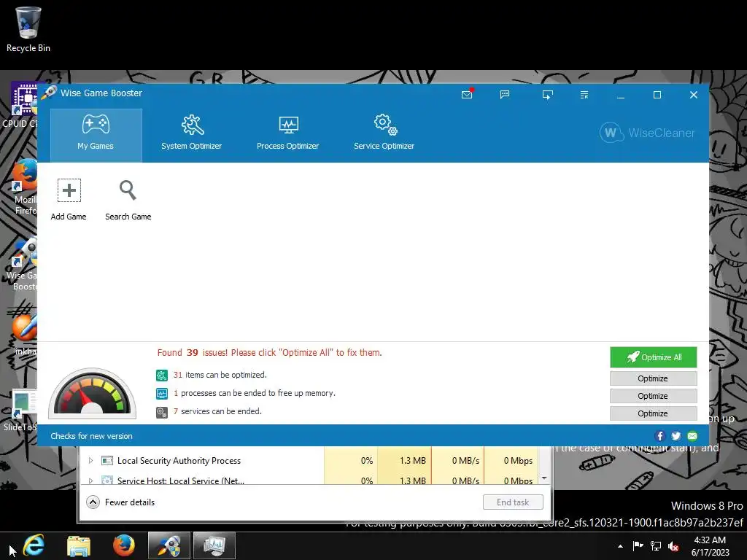Click Task Manager taskbar button
The image size is (747, 560).
[x=214, y=545]
